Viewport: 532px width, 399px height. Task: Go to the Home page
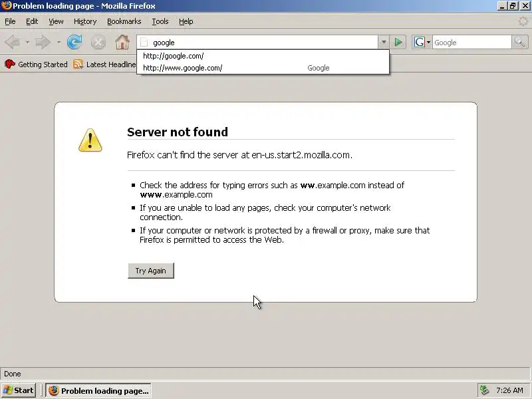click(x=122, y=42)
